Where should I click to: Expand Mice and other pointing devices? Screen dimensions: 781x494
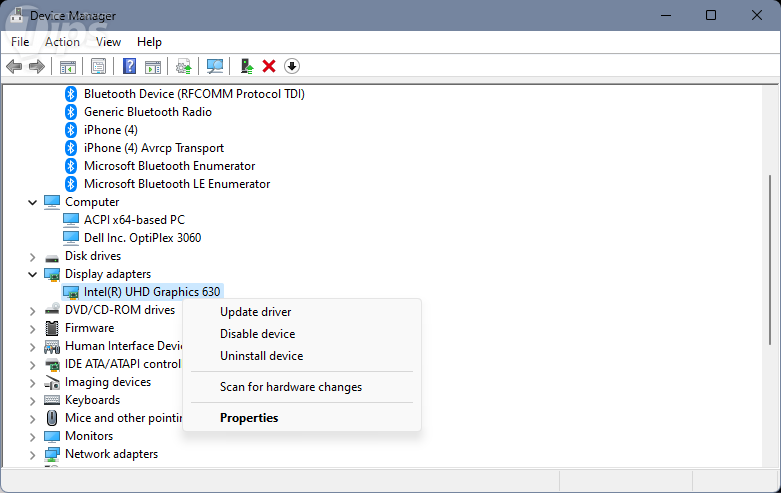tap(32, 419)
